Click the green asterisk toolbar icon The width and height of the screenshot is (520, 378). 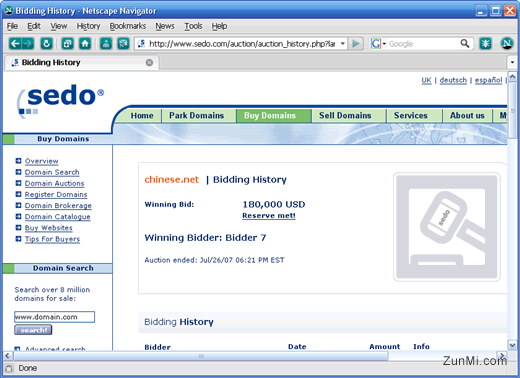[x=485, y=43]
